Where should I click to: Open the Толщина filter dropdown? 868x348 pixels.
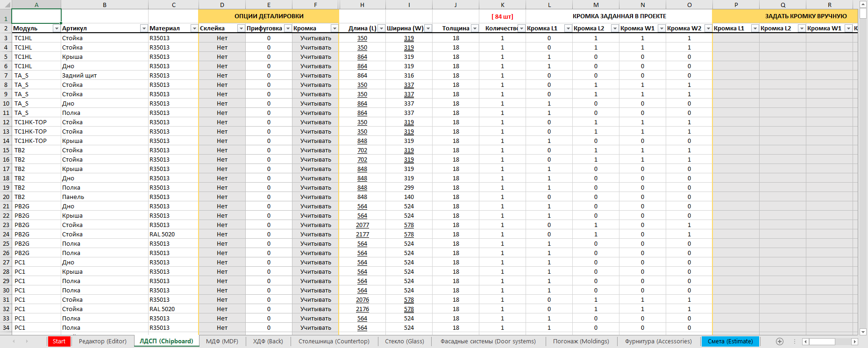pos(475,28)
